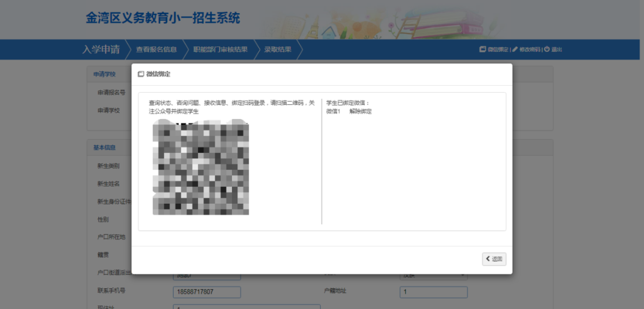Click the 微信绑定 icon in top bar
This screenshot has height=309, width=644.
(x=482, y=49)
